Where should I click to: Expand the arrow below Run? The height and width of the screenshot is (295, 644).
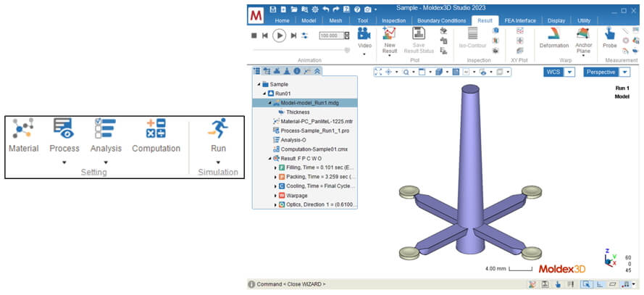(218, 162)
